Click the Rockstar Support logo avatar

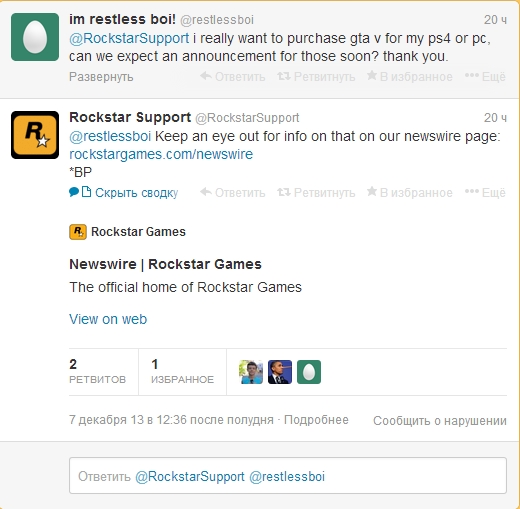point(35,135)
